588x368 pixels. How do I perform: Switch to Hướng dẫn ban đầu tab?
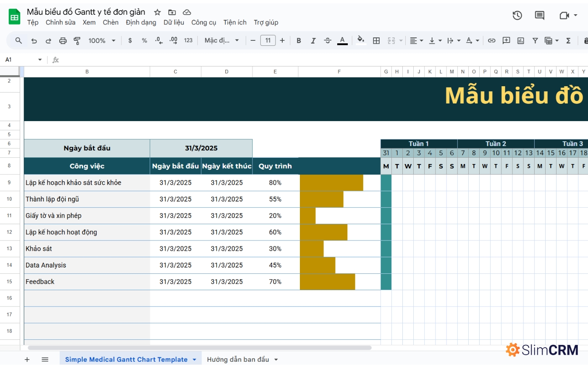pyautogui.click(x=238, y=360)
